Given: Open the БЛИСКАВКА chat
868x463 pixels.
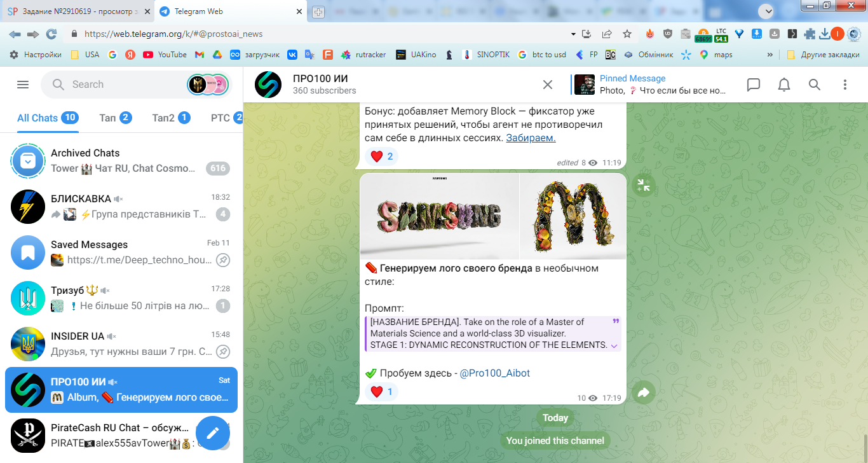Looking at the screenshot, I should click(x=121, y=206).
